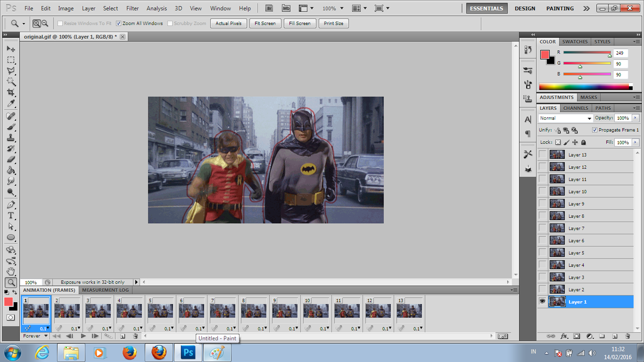644x362 pixels.
Task: Show Layer 5 visibility box
Action: pyautogui.click(x=542, y=253)
